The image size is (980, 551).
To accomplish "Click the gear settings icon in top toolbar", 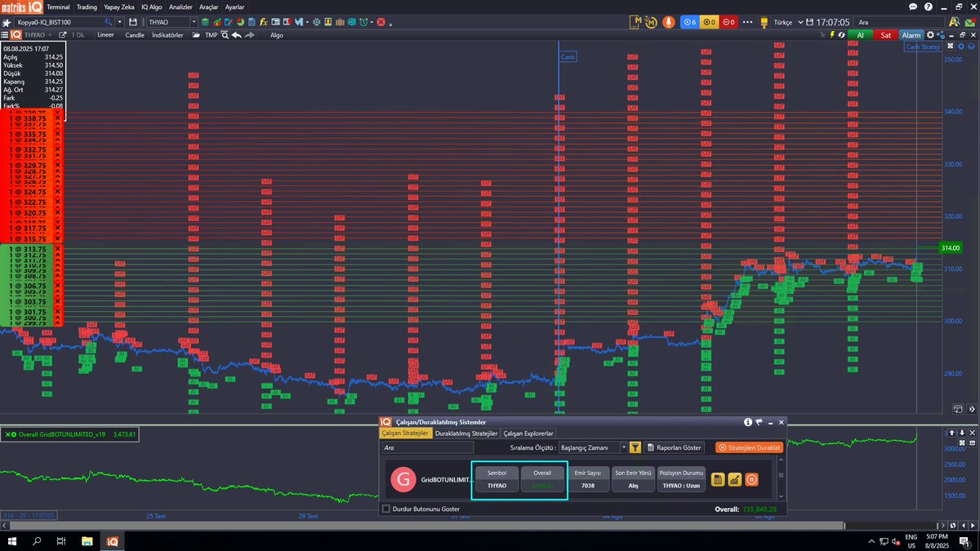I will (315, 22).
